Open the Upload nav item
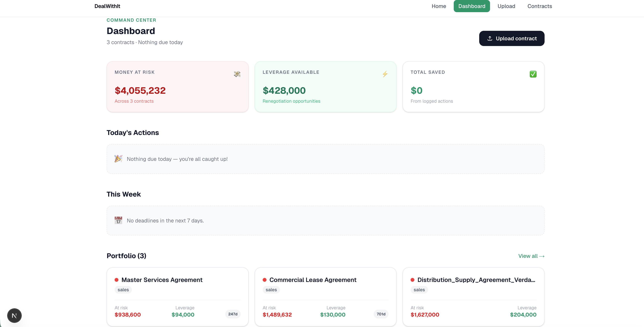This screenshot has height=327, width=644. tap(506, 6)
